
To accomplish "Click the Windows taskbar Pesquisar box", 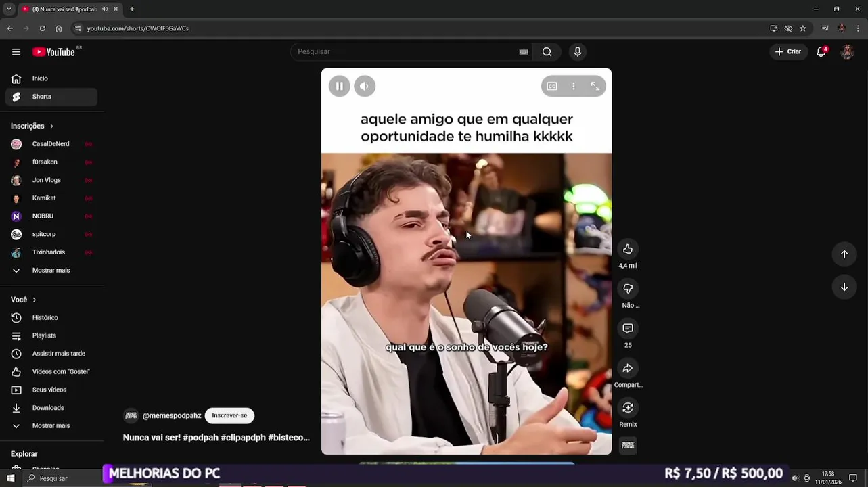I will [x=62, y=478].
